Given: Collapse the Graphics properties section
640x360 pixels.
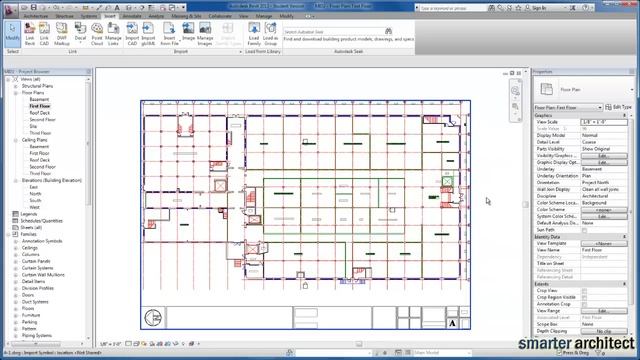Looking at the screenshot, I should point(624,116).
